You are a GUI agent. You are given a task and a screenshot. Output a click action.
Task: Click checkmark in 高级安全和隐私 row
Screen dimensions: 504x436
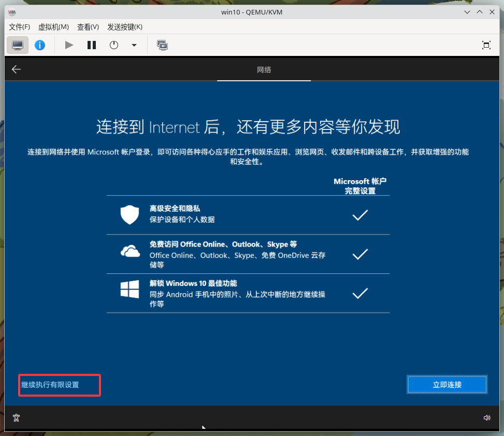pyautogui.click(x=360, y=215)
